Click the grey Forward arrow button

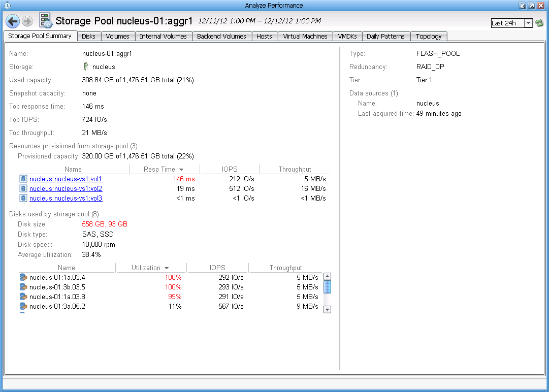(x=27, y=21)
